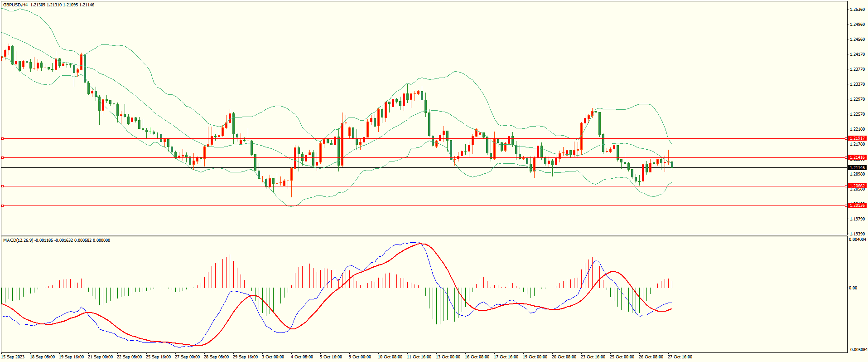Click the 1.24560 price scale value
The width and height of the screenshot is (868, 362).
click(x=858, y=39)
